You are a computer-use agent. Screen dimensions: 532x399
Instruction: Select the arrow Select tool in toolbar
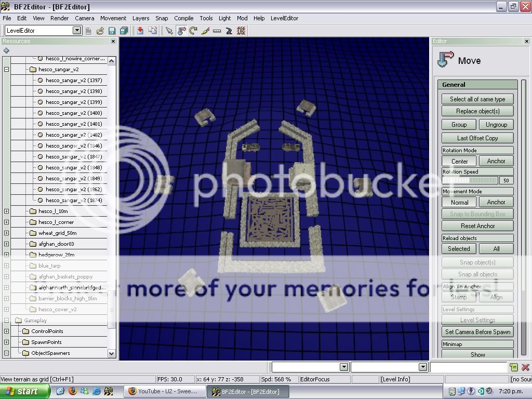coord(169,31)
